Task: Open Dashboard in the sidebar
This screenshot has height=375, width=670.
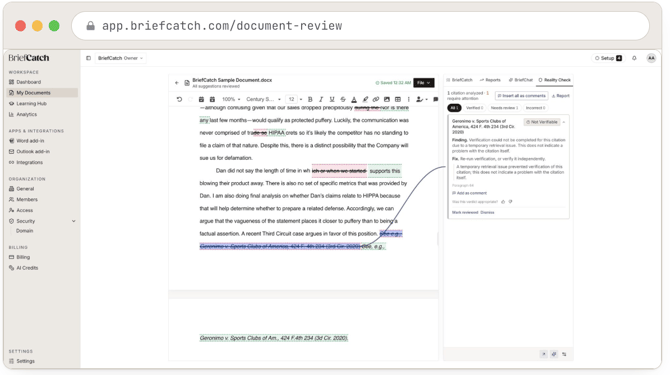Action: [43, 82]
